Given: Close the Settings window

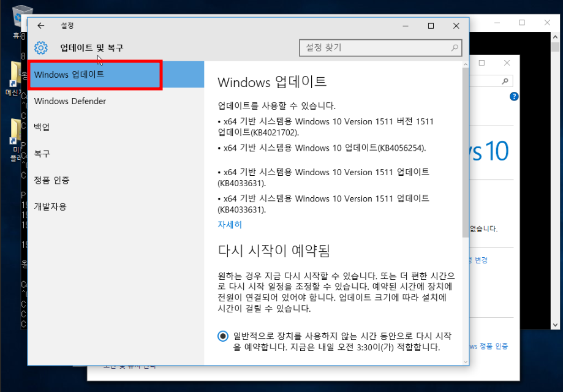Looking at the screenshot, I should 456,26.
